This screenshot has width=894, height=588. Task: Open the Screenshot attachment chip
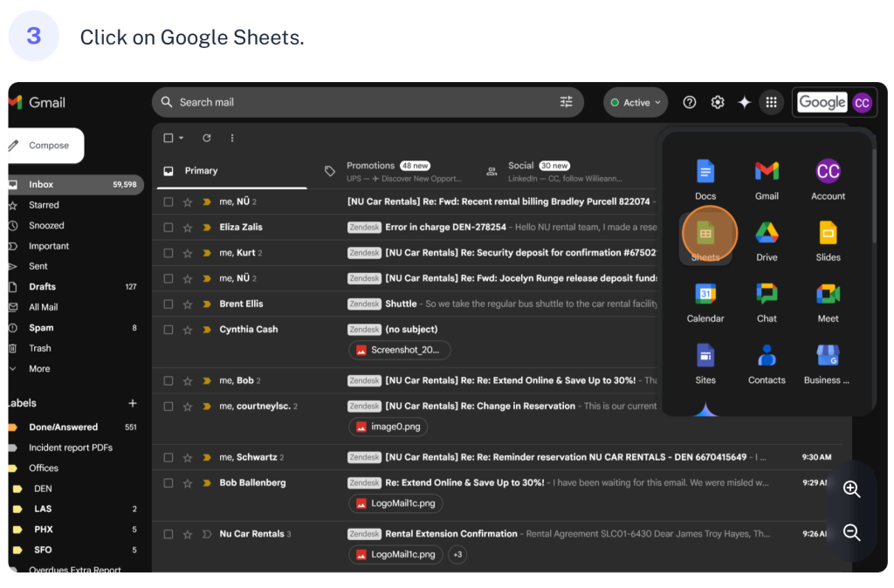(400, 350)
